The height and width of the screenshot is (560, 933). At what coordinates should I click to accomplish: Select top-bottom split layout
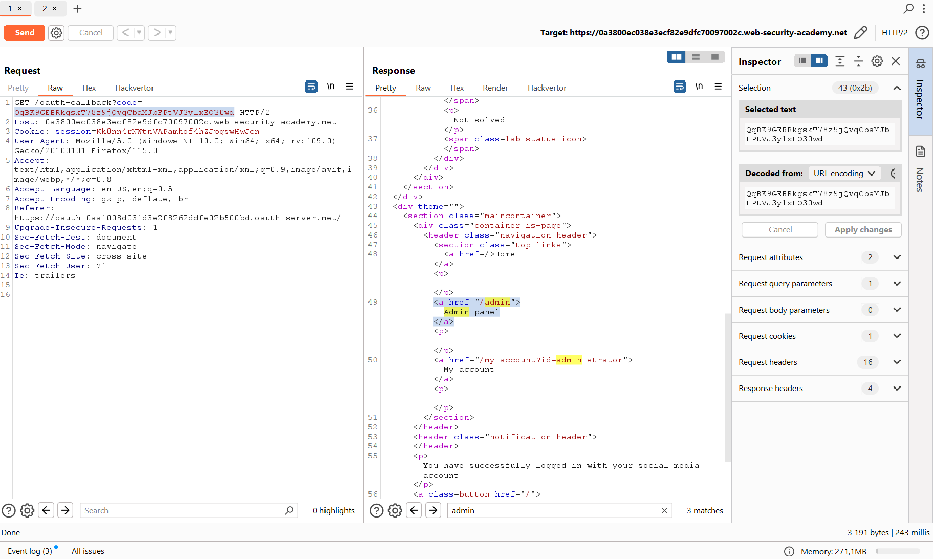pos(696,57)
